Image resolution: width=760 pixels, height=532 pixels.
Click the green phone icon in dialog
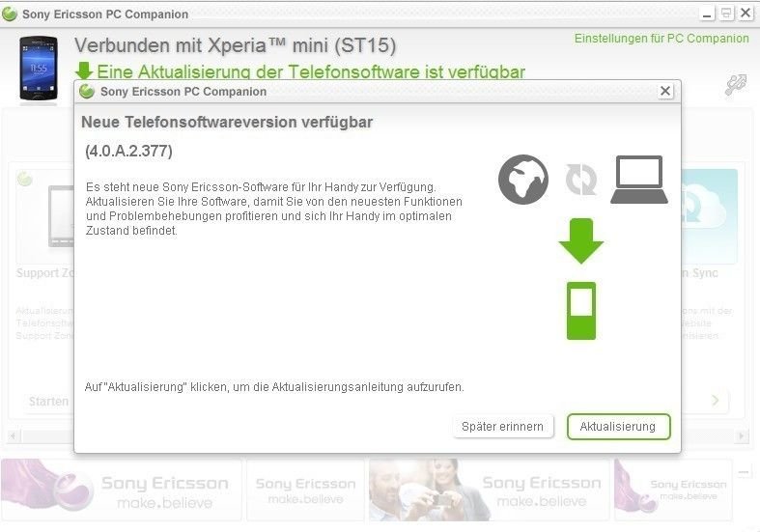(x=581, y=311)
